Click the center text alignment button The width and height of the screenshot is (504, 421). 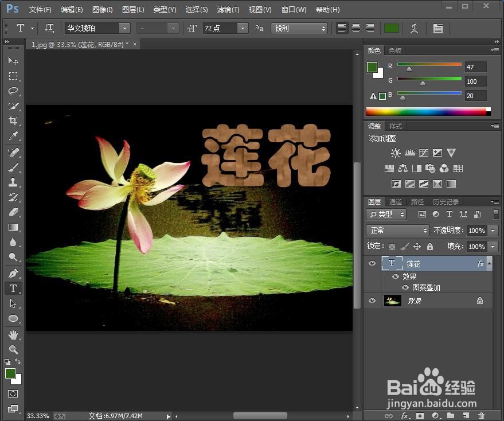click(355, 28)
